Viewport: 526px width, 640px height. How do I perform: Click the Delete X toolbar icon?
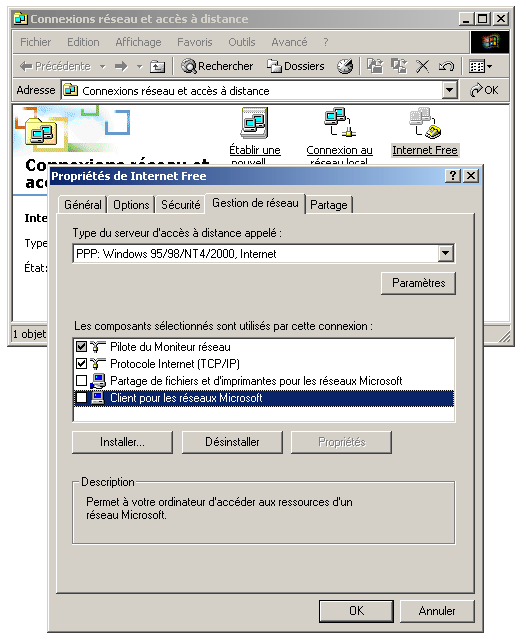(x=422, y=66)
